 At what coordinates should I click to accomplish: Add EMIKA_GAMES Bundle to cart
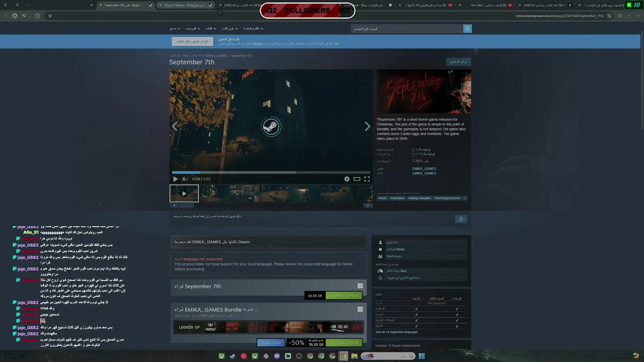tap(344, 342)
